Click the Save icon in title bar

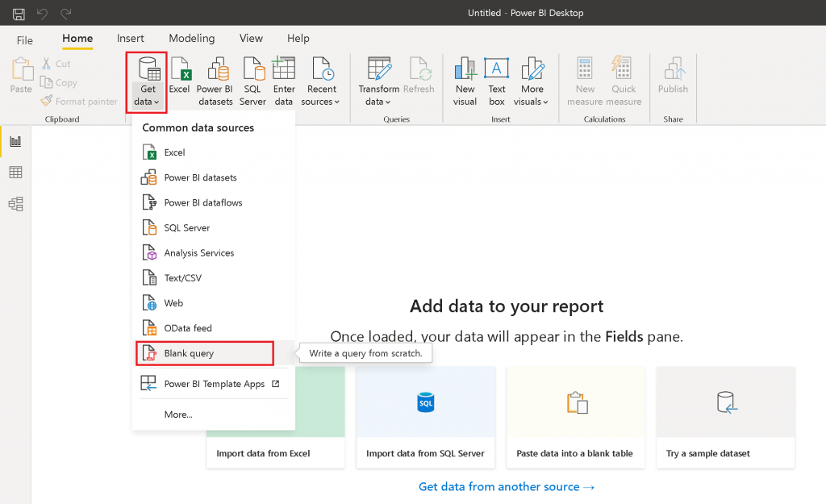19,14
